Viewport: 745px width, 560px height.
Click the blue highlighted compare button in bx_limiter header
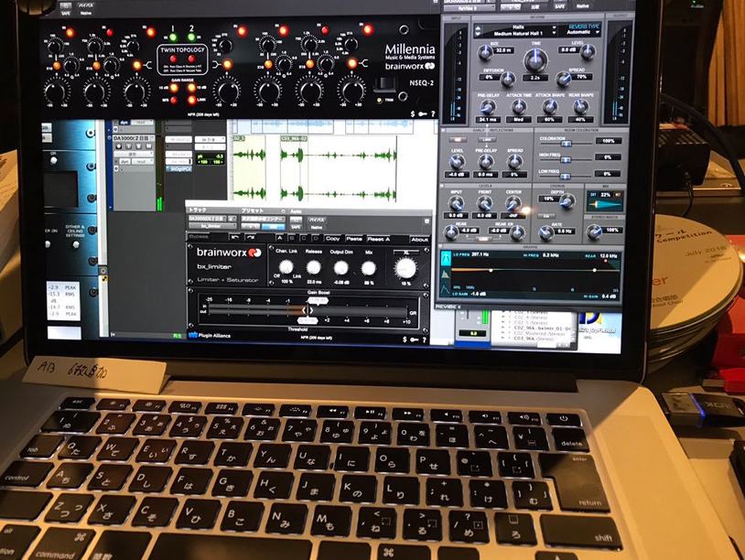274,227
